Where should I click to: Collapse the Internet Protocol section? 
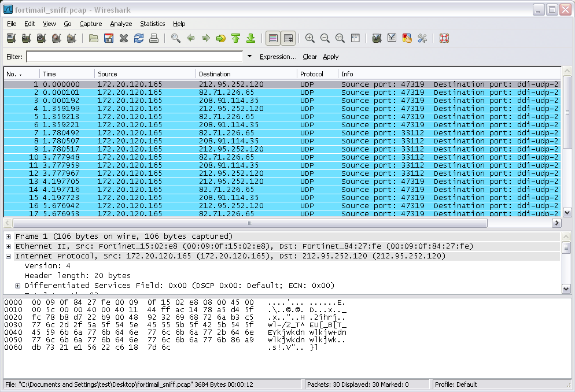point(9,256)
